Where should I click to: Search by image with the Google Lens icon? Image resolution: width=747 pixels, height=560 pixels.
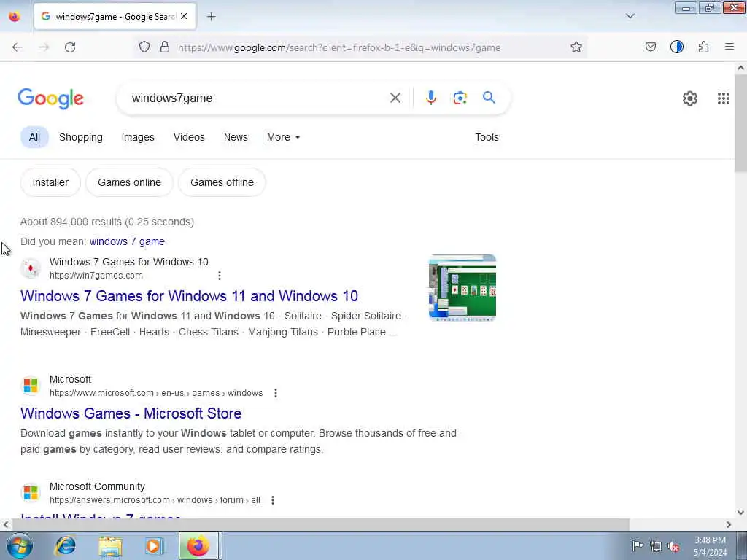pos(460,98)
